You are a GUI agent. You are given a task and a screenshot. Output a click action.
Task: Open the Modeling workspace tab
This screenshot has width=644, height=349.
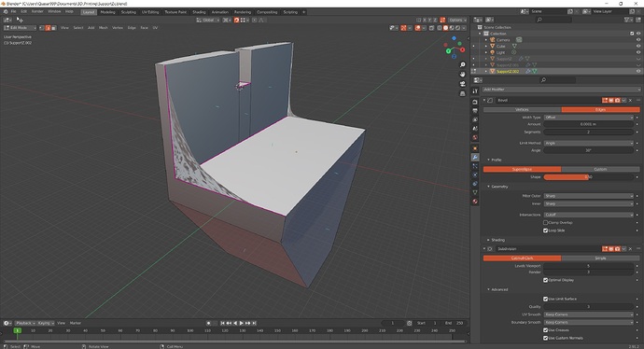coord(108,12)
